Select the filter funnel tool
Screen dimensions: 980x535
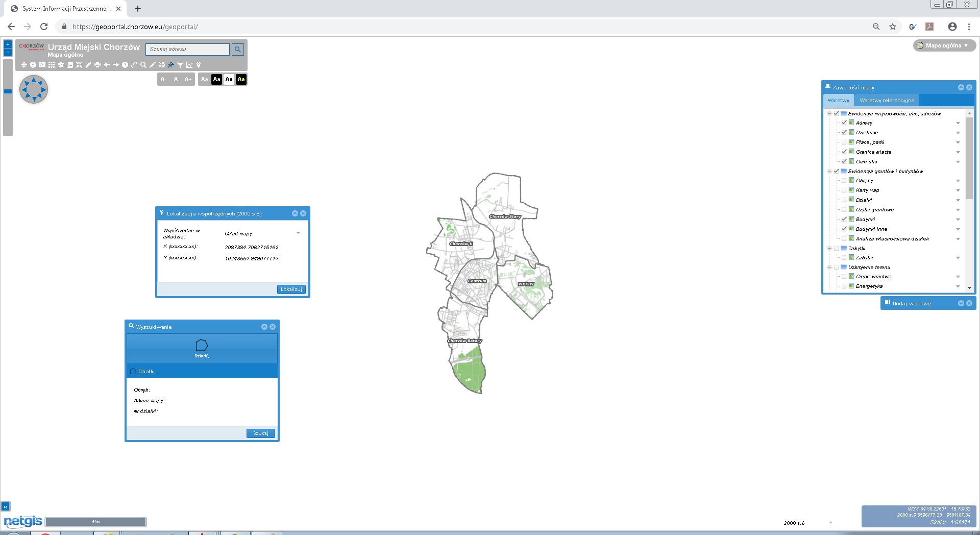(180, 65)
